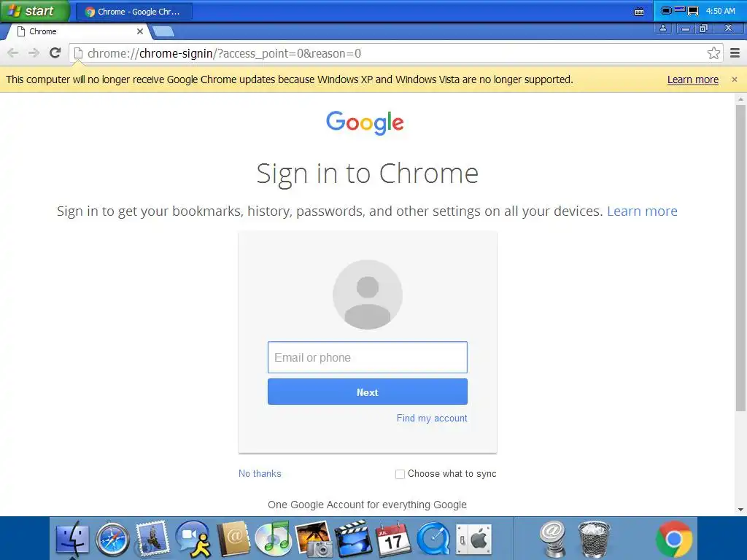Open the Trash can in dock
747x560 pixels.
[x=594, y=540]
